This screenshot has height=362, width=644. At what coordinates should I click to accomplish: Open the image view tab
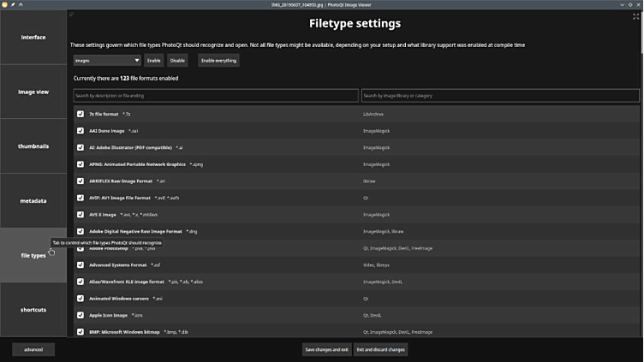[x=33, y=92]
